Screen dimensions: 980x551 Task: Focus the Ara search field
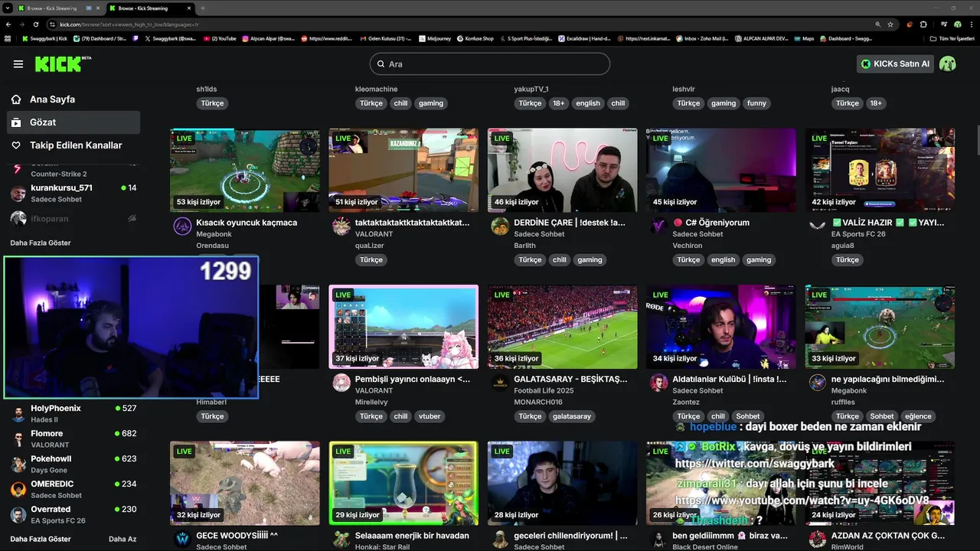pyautogui.click(x=490, y=64)
